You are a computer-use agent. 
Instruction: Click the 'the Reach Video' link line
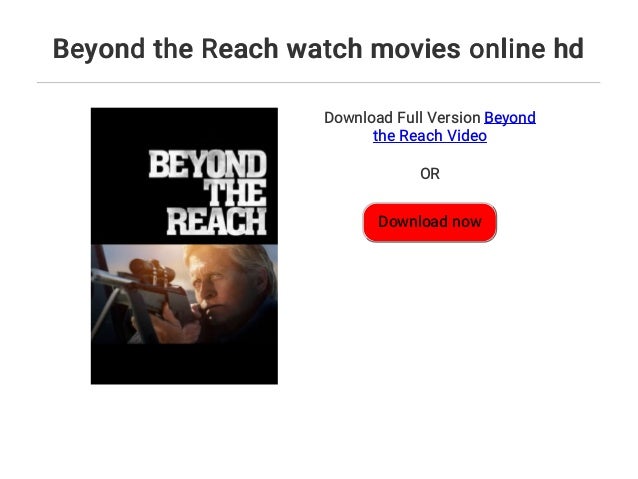[x=430, y=136]
